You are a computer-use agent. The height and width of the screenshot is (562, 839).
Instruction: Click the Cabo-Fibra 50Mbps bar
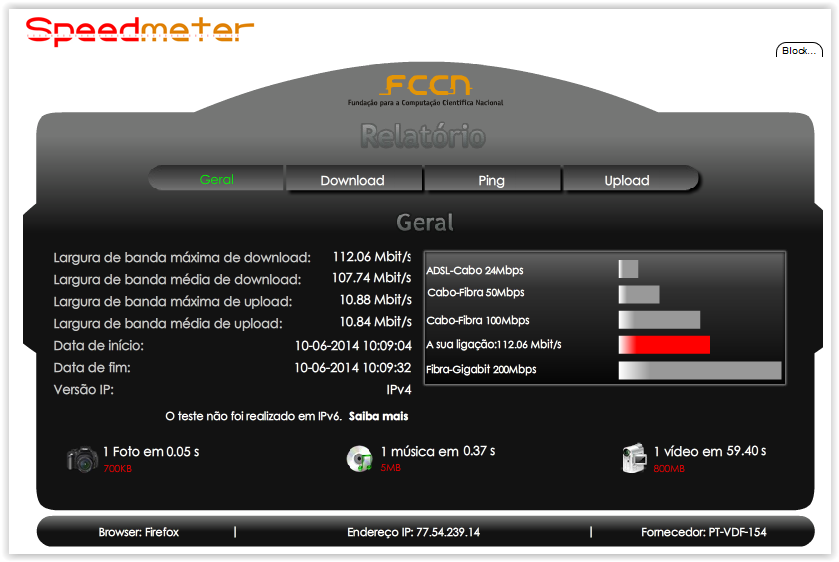(x=639, y=294)
